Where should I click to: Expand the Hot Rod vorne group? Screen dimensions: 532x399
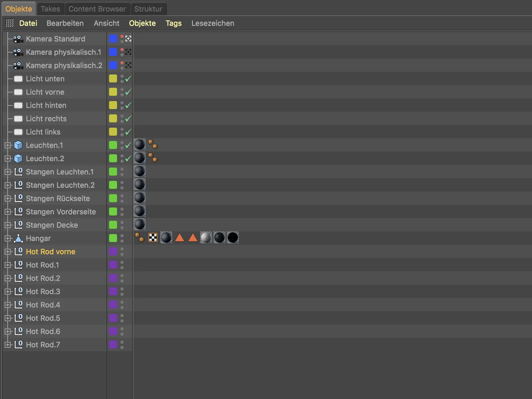pos(8,252)
